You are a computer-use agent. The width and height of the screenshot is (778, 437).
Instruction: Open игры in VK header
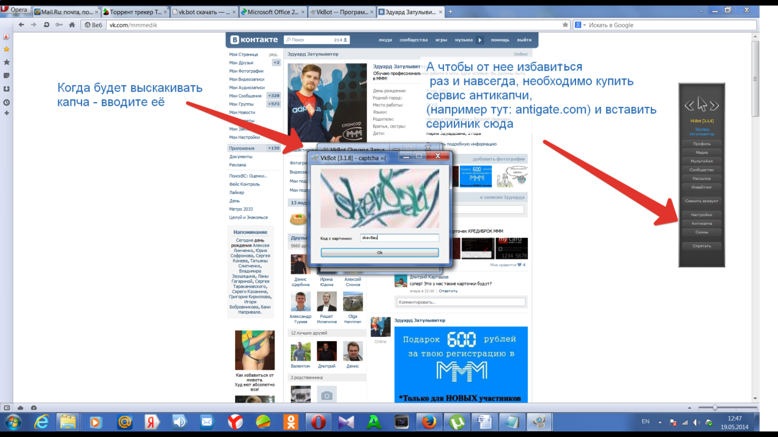(441, 40)
